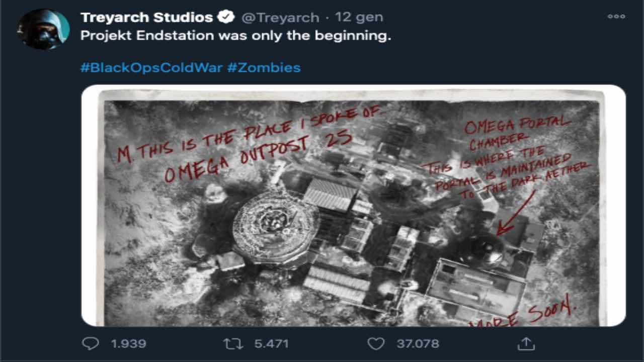Click the Treyarch Studios profile avatar
Screen dimensions: 644x362
(43, 29)
